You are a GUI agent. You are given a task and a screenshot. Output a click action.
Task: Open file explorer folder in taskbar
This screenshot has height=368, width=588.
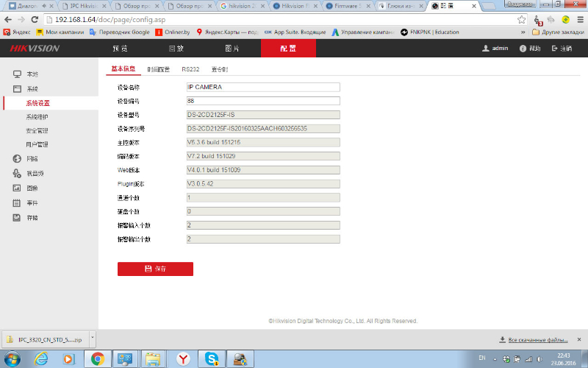click(x=153, y=359)
